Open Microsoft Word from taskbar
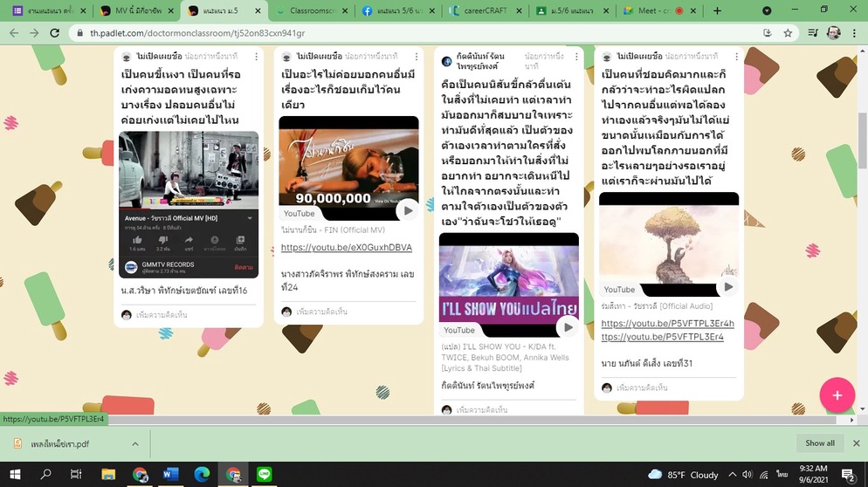The image size is (868, 487). click(170, 474)
